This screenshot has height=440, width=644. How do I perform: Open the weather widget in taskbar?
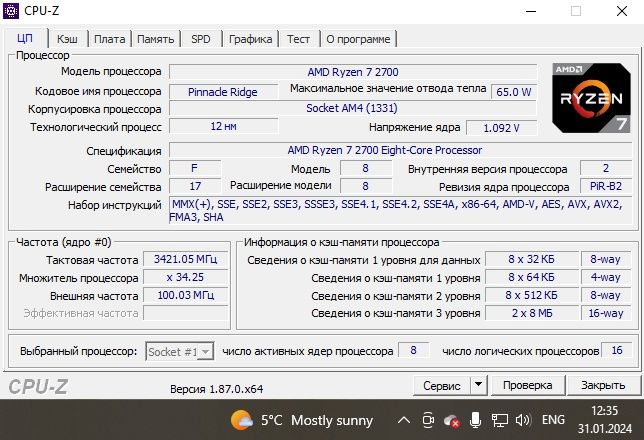302,420
